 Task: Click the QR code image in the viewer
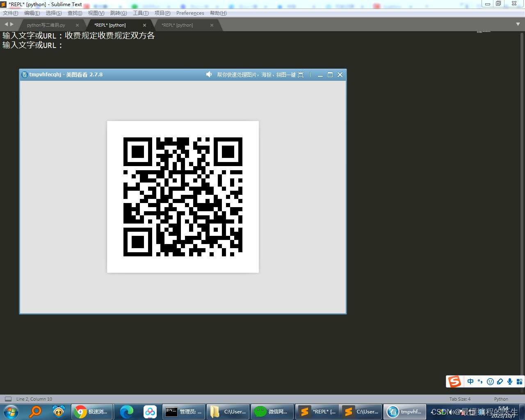coord(183,196)
